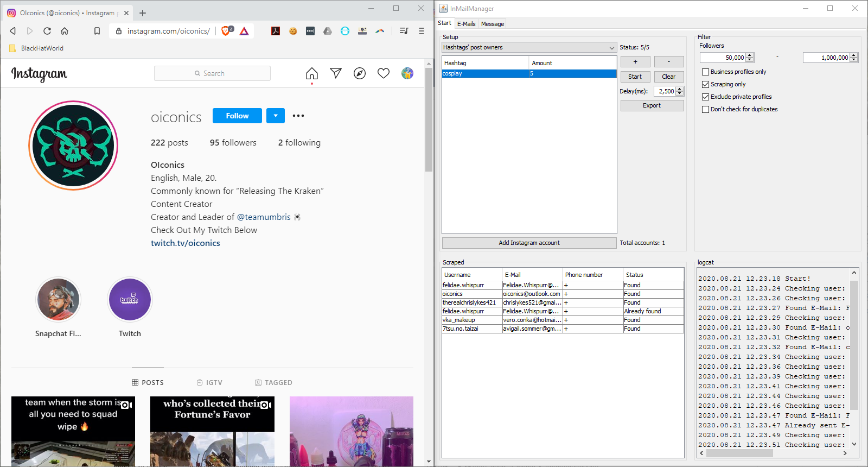Enable Business profiles only checkbox
Image resolution: width=868 pixels, height=467 pixels.
pos(705,72)
